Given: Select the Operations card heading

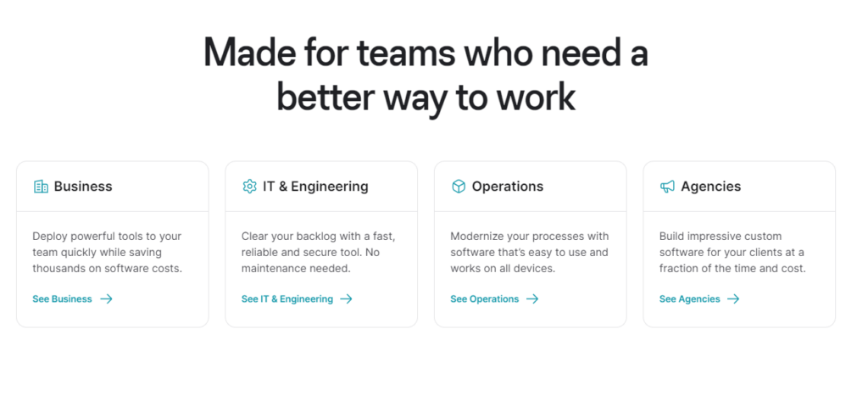Looking at the screenshot, I should (508, 187).
